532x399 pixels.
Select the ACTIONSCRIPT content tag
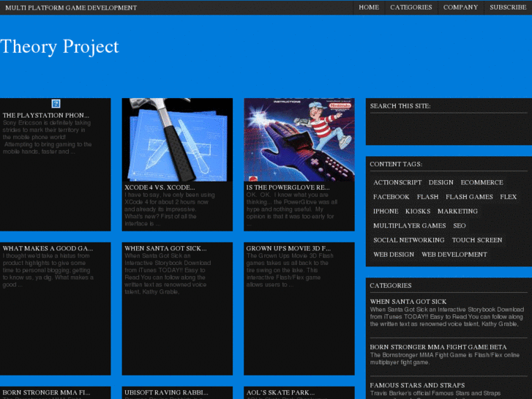click(x=397, y=182)
